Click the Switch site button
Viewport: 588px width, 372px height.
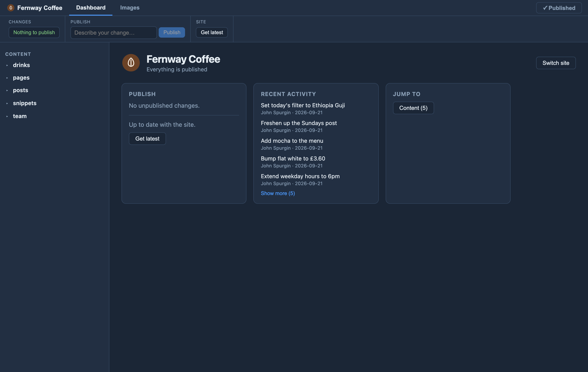coord(556,63)
